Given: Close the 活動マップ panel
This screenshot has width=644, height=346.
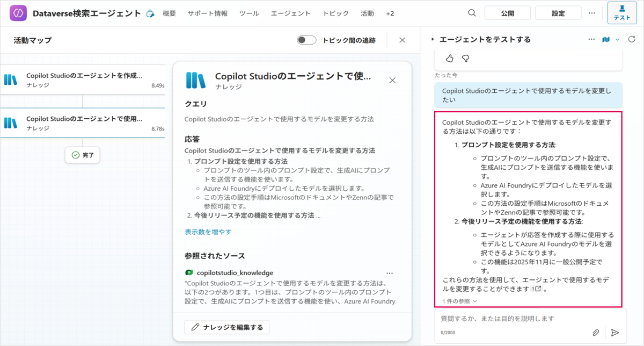Looking at the screenshot, I should click(402, 40).
